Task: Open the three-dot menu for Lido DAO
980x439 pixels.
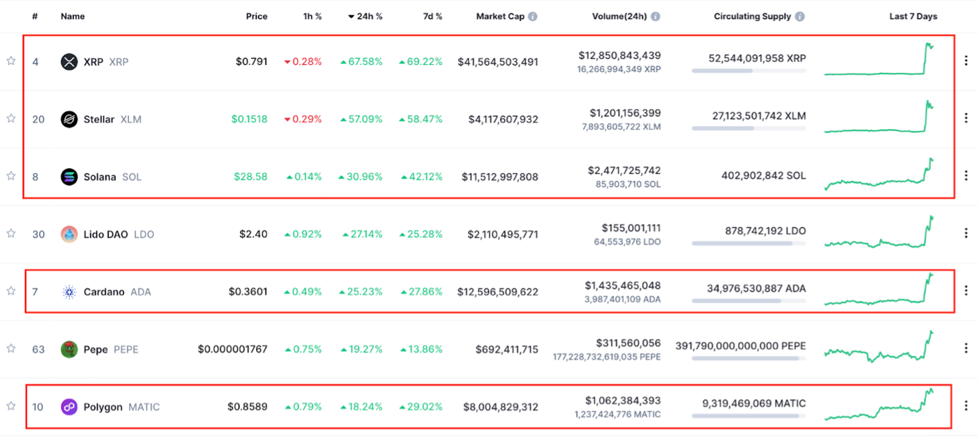Action: (966, 234)
